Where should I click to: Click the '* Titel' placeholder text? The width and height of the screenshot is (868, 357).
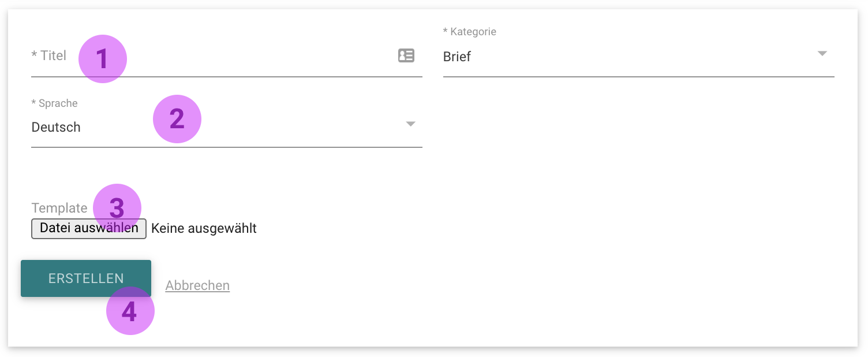pyautogui.click(x=49, y=55)
